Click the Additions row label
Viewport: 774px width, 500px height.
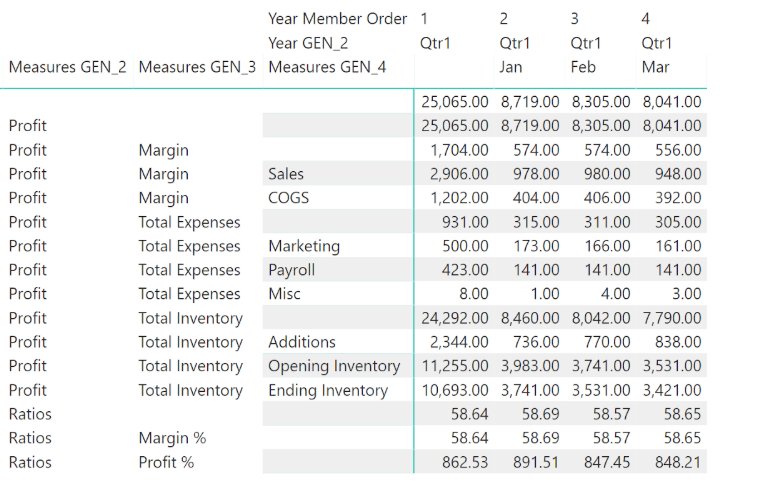tap(301, 342)
